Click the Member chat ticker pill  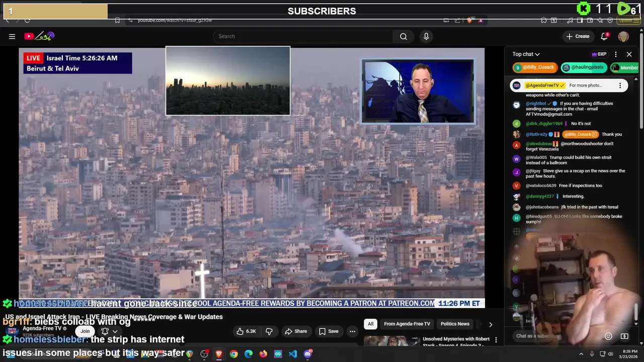624,67
